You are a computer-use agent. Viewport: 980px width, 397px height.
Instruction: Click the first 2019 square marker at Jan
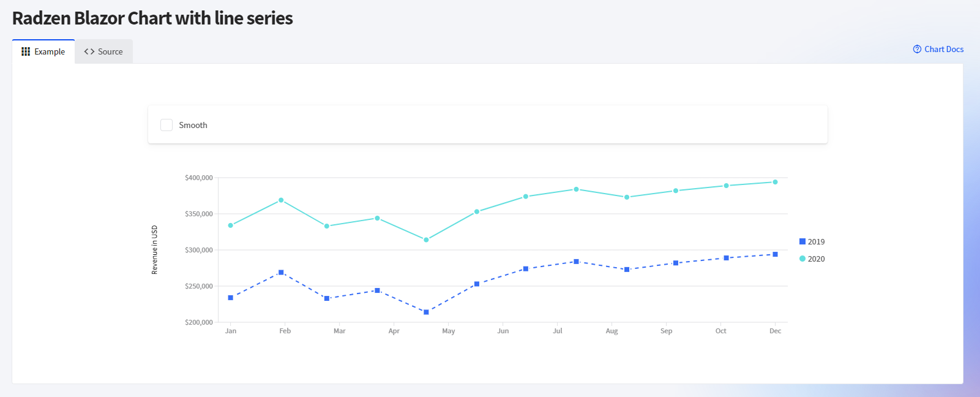coord(231,298)
